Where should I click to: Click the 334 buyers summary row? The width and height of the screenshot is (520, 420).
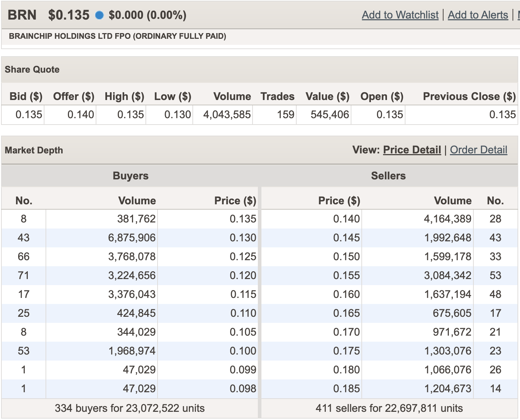point(131,408)
